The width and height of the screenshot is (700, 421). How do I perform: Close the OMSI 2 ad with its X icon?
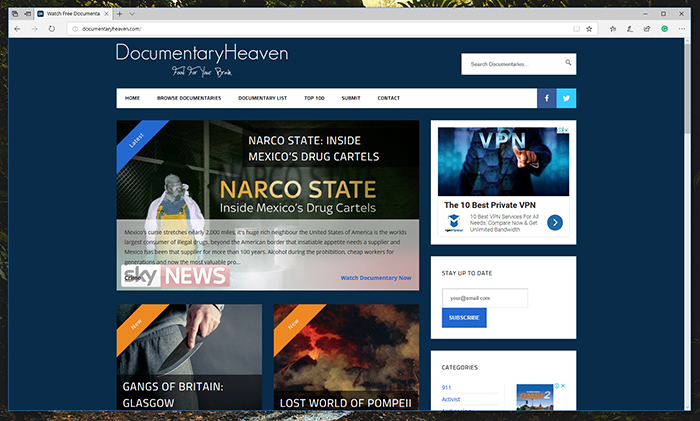coord(563,386)
